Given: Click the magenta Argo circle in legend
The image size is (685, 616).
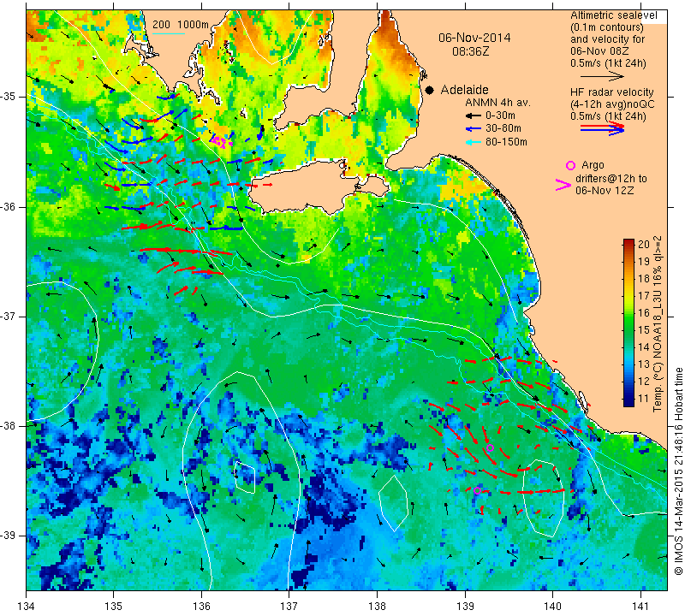Looking at the screenshot, I should [570, 165].
